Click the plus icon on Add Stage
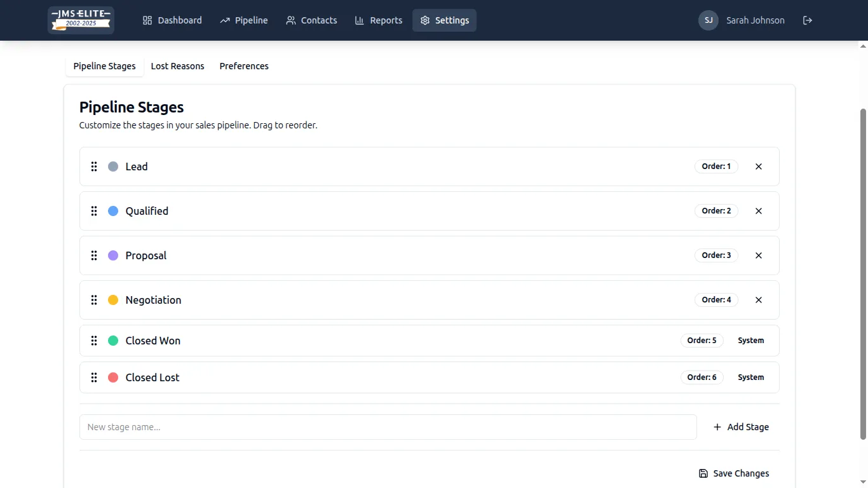868x488 pixels. click(717, 427)
